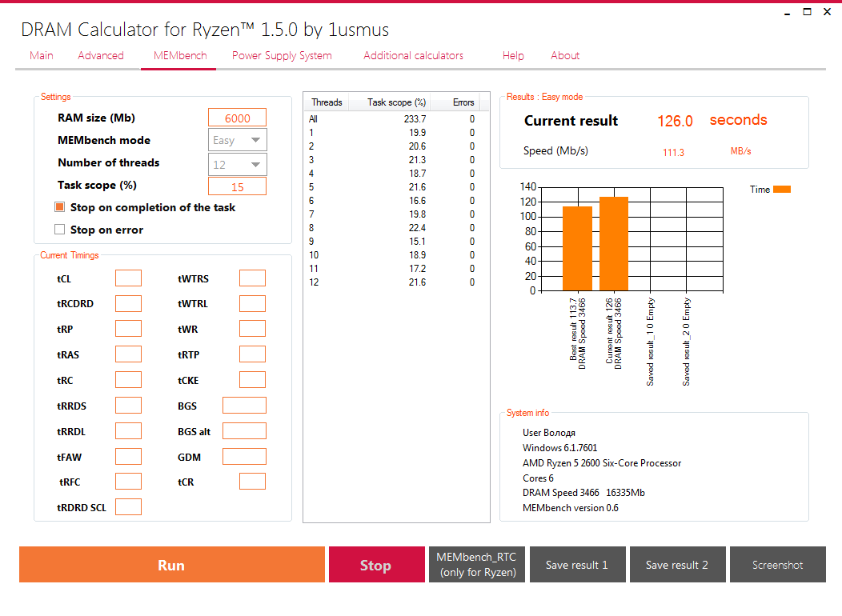Click the BGS field
Image resolution: width=842 pixels, height=616 pixels.
point(244,406)
